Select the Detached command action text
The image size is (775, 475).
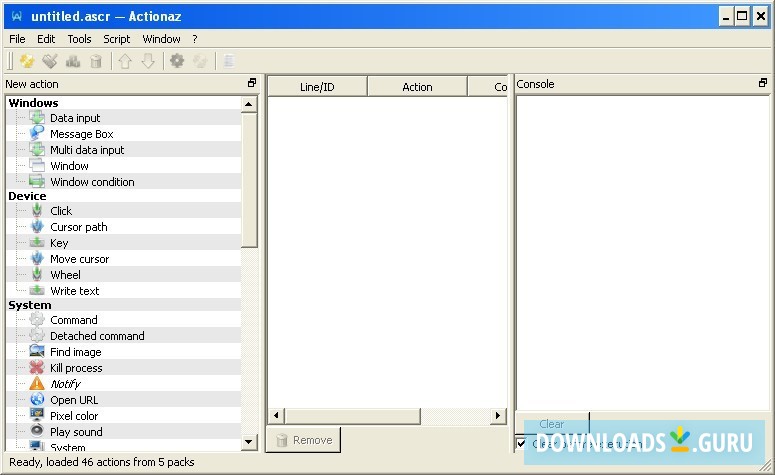pyautogui.click(x=97, y=336)
